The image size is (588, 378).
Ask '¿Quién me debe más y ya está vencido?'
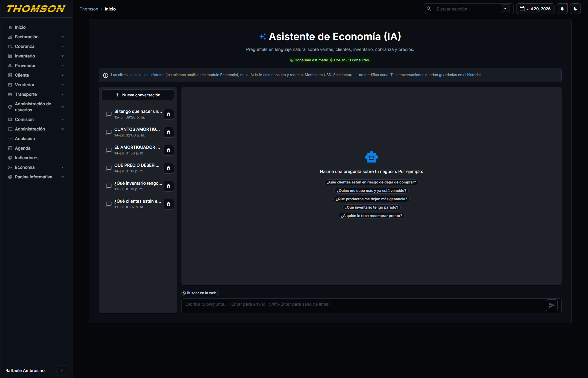(371, 191)
